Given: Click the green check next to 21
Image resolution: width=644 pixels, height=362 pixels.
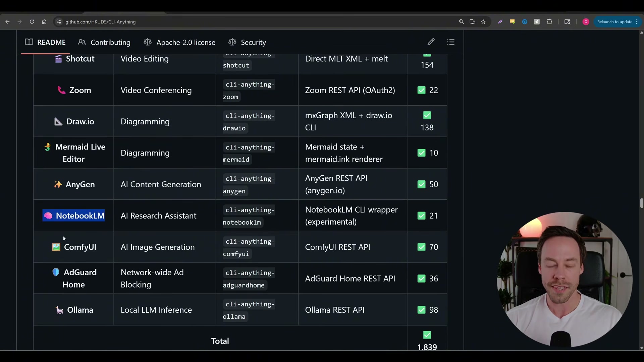Looking at the screenshot, I should coord(422,216).
